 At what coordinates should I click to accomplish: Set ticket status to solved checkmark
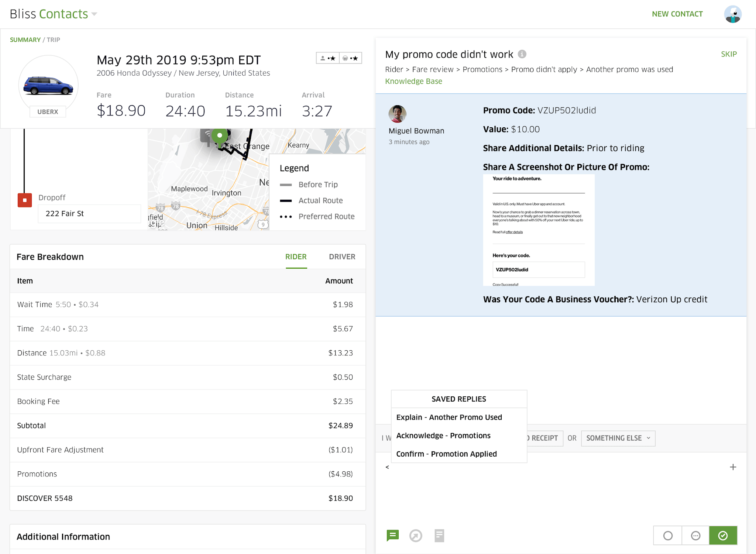pos(723,536)
